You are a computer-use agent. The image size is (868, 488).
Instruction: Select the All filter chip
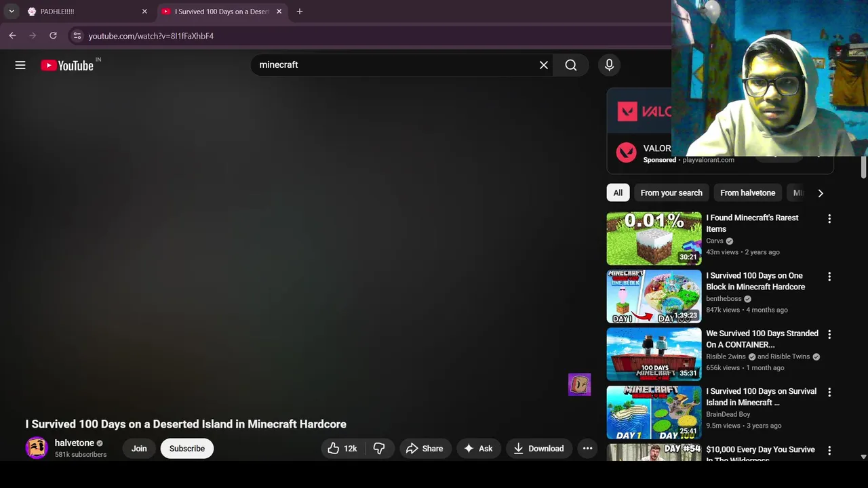pos(618,193)
